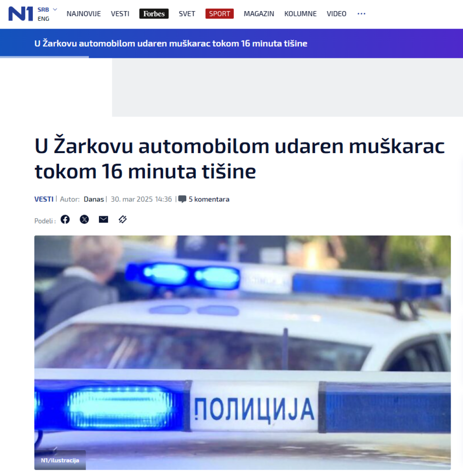Open the Forbes section
463x476 pixels.
pos(154,14)
